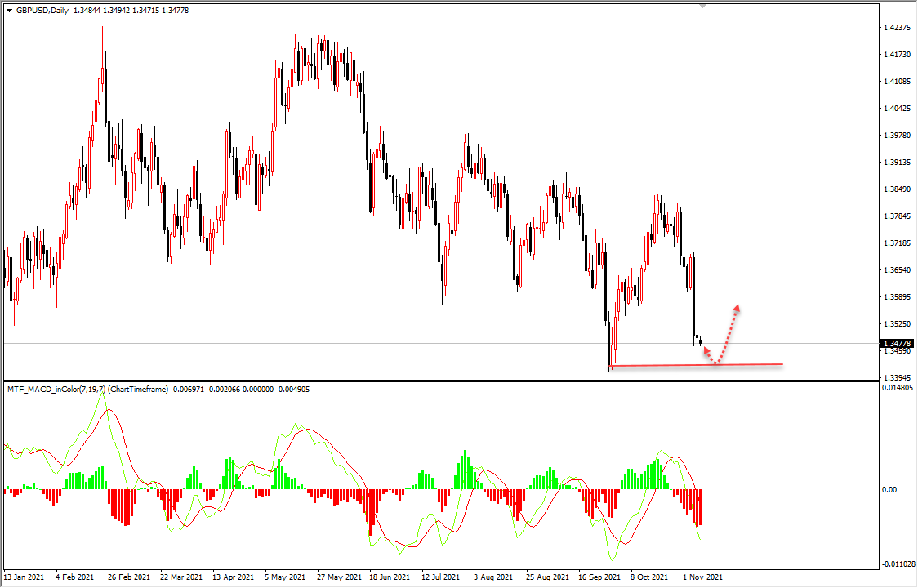Click the chart shift marker on top border
This screenshot has height=588, width=918.
pyautogui.click(x=703, y=6)
